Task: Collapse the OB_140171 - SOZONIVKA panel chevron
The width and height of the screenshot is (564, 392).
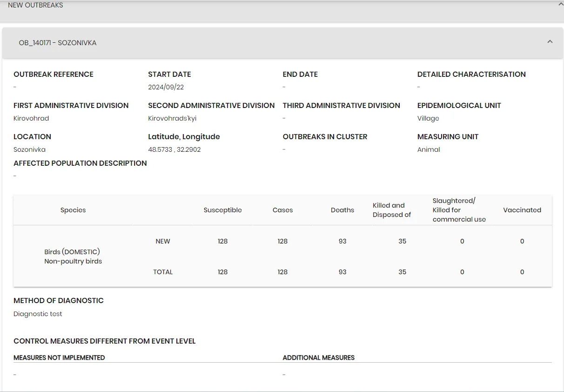Action: [x=550, y=42]
